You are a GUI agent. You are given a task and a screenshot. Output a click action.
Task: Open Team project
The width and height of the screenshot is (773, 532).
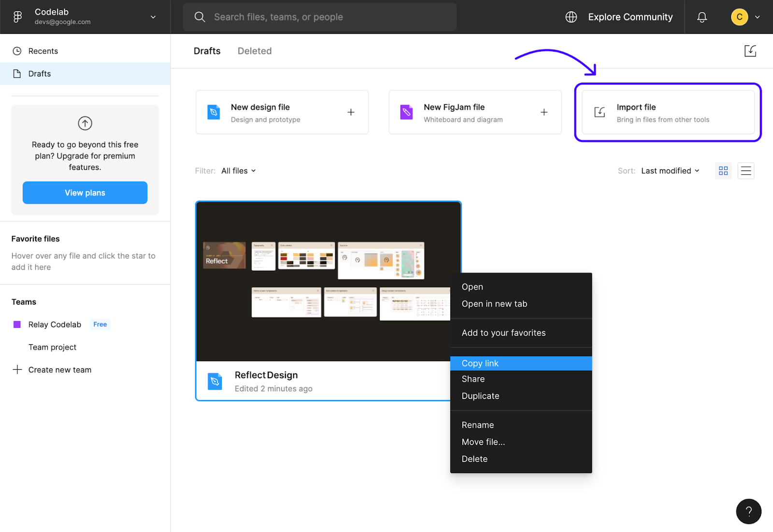(x=52, y=347)
